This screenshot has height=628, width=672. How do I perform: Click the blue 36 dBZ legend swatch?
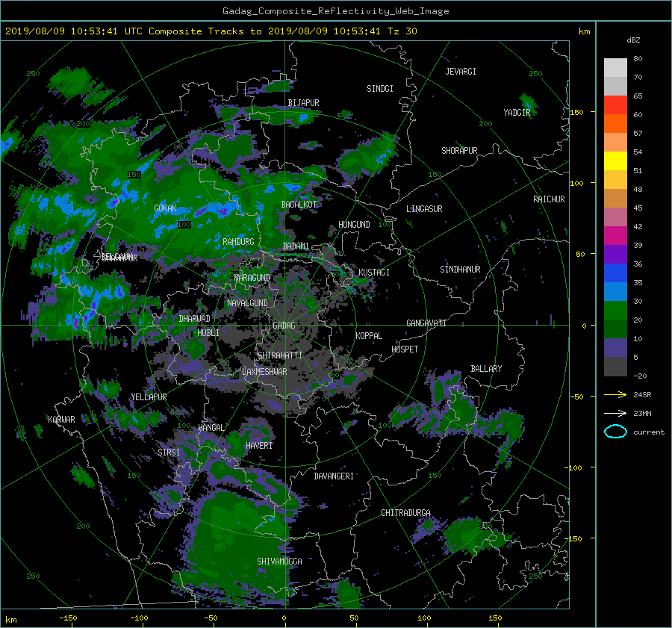(x=615, y=273)
